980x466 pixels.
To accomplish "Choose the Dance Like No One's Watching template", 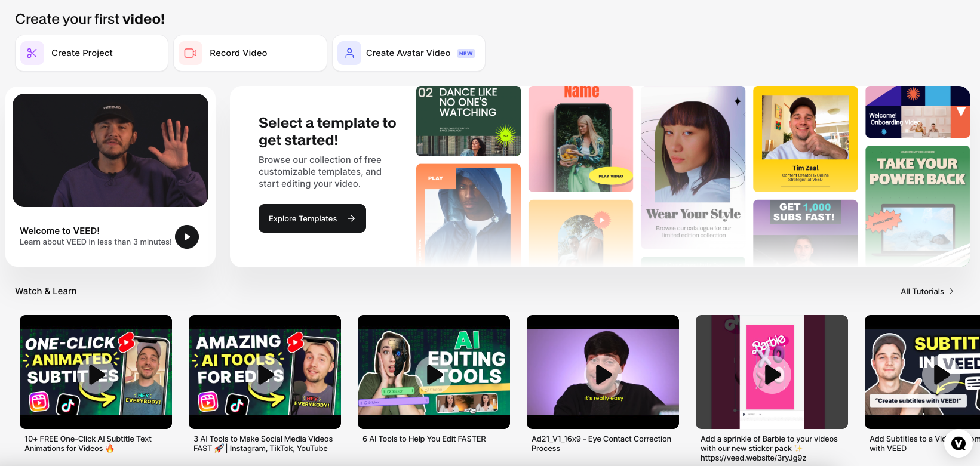I will 468,121.
